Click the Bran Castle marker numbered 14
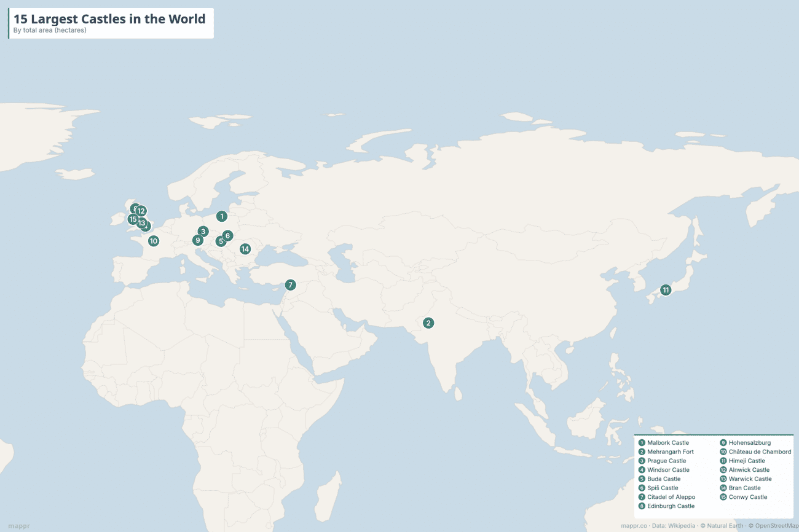Image resolution: width=799 pixels, height=532 pixels. point(245,248)
